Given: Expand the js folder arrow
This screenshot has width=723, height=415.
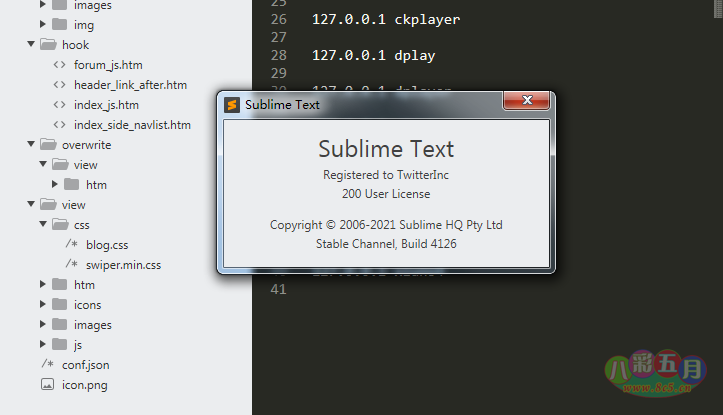Looking at the screenshot, I should [x=43, y=344].
